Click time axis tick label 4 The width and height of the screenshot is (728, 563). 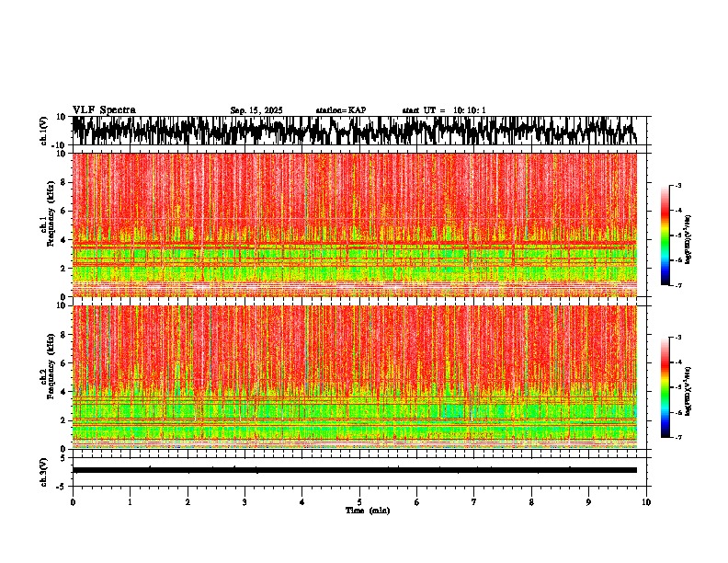coord(302,502)
